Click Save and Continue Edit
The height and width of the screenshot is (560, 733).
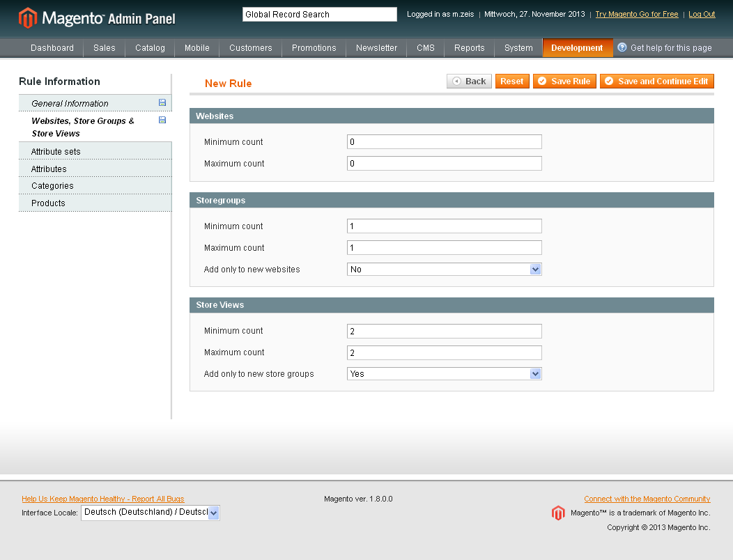(x=657, y=81)
